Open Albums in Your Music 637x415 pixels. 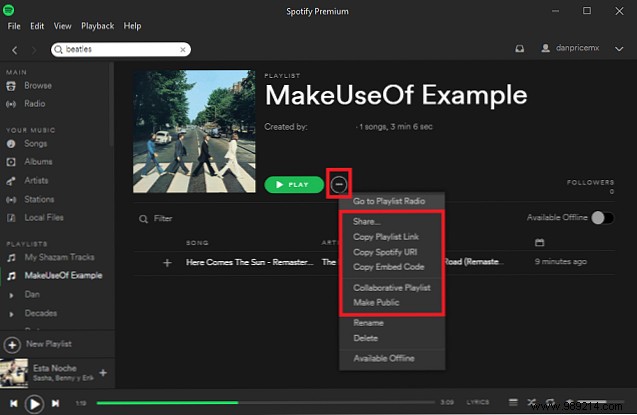pos(38,162)
